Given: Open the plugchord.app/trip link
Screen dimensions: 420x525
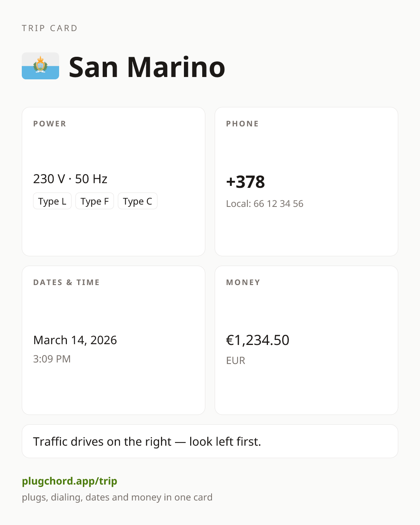Looking at the screenshot, I should click(70, 481).
